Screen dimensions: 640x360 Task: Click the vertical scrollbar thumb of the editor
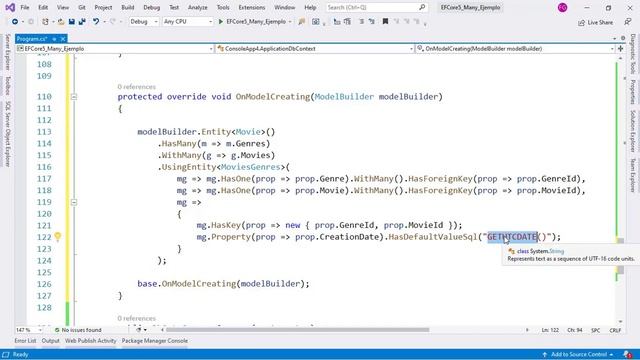pyautogui.click(x=620, y=256)
